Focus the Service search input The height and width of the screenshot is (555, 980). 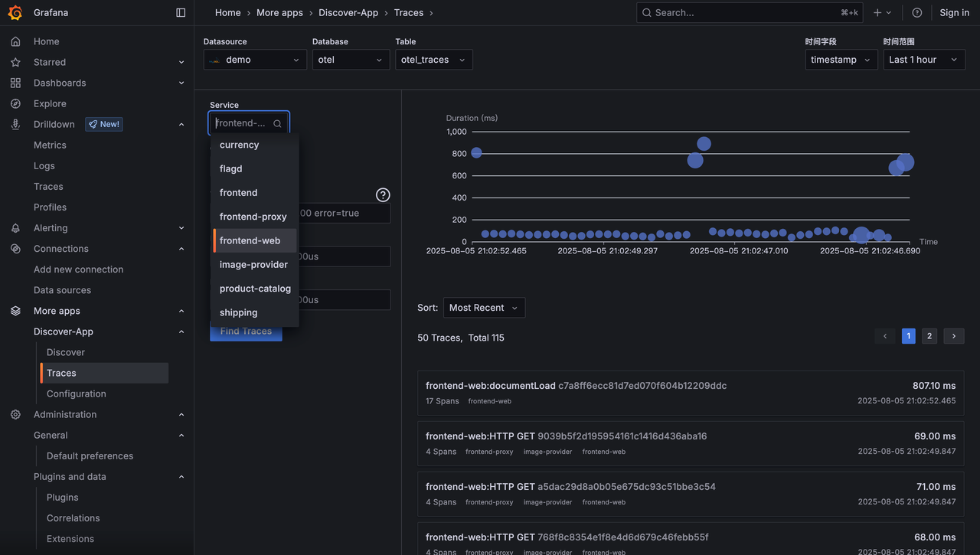pos(249,123)
